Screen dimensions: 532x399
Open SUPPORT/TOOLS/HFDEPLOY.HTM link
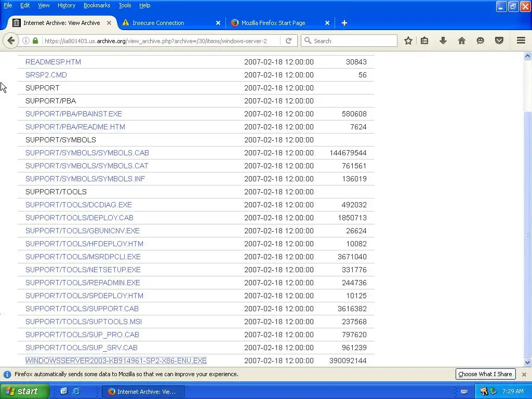(x=85, y=244)
